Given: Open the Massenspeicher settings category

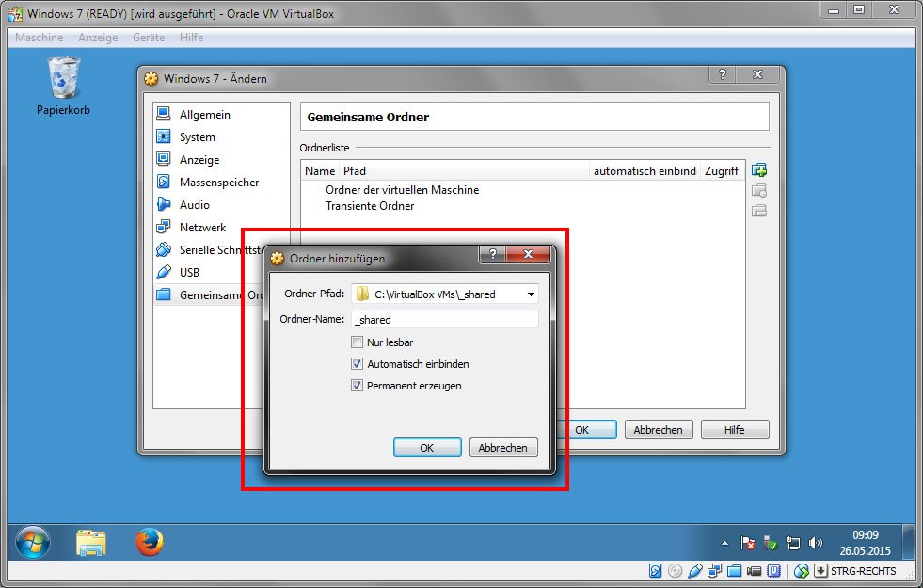Looking at the screenshot, I should [x=221, y=183].
